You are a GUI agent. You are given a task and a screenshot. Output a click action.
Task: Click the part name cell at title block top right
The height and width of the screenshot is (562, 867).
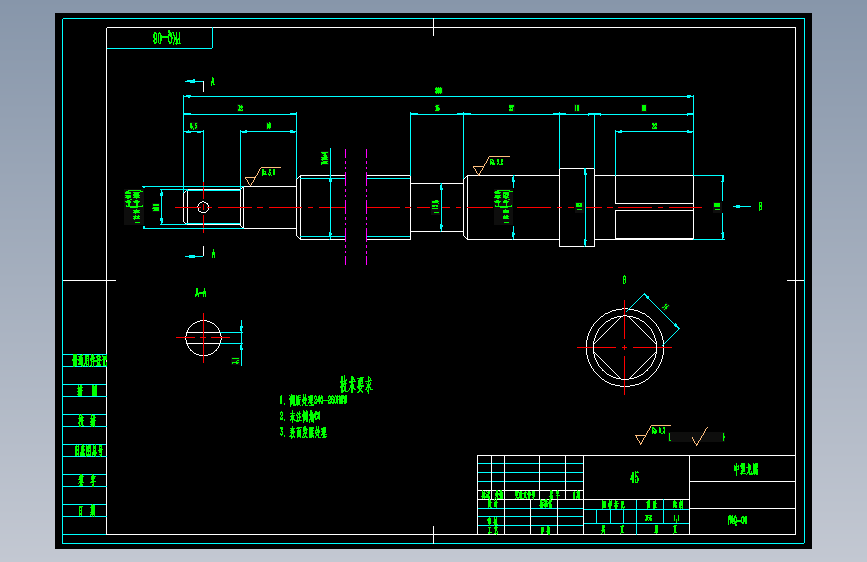pyautogui.click(x=742, y=469)
